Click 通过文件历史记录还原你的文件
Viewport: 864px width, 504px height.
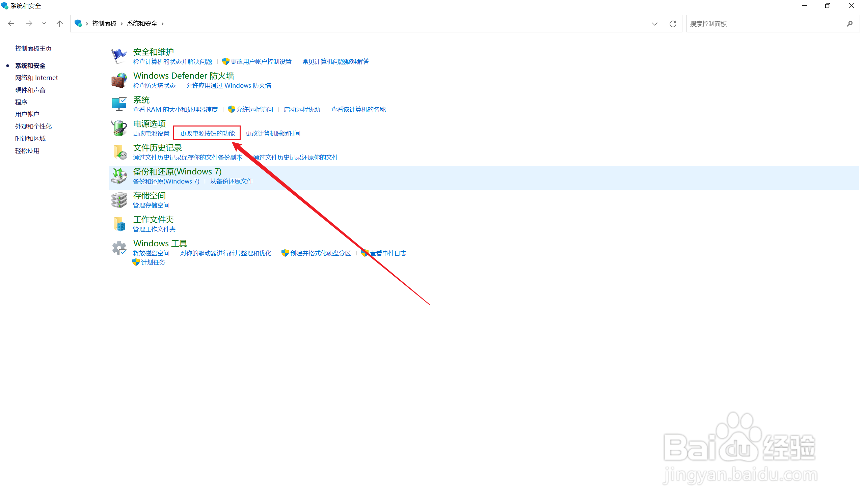click(x=296, y=158)
